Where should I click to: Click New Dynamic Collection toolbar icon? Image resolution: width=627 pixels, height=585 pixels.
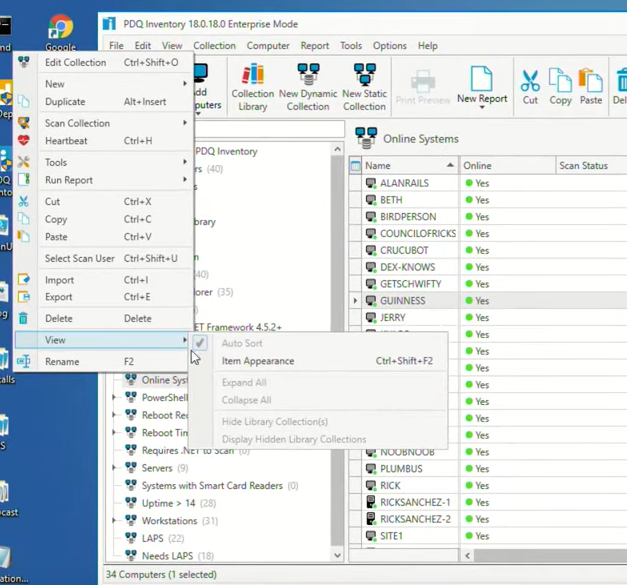tap(308, 74)
